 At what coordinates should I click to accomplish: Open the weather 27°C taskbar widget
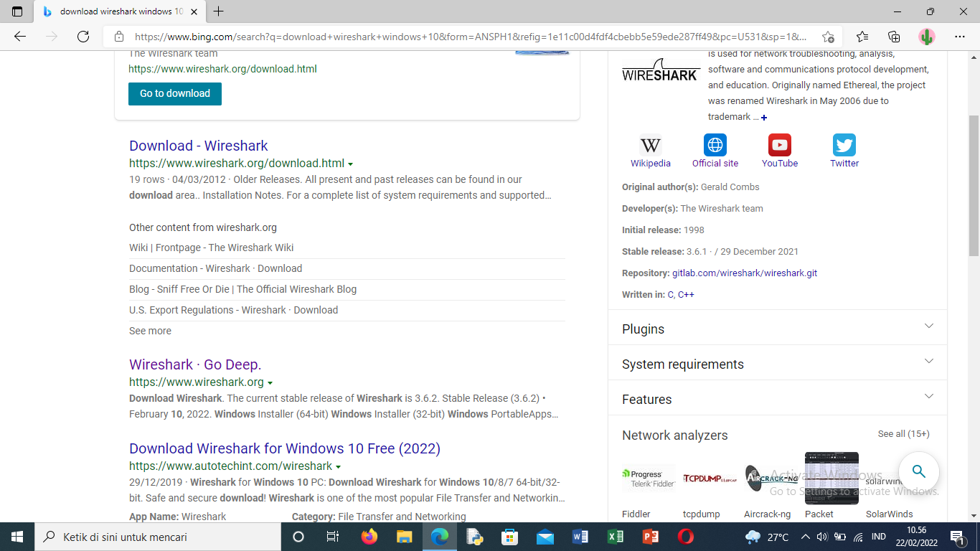coord(767,537)
